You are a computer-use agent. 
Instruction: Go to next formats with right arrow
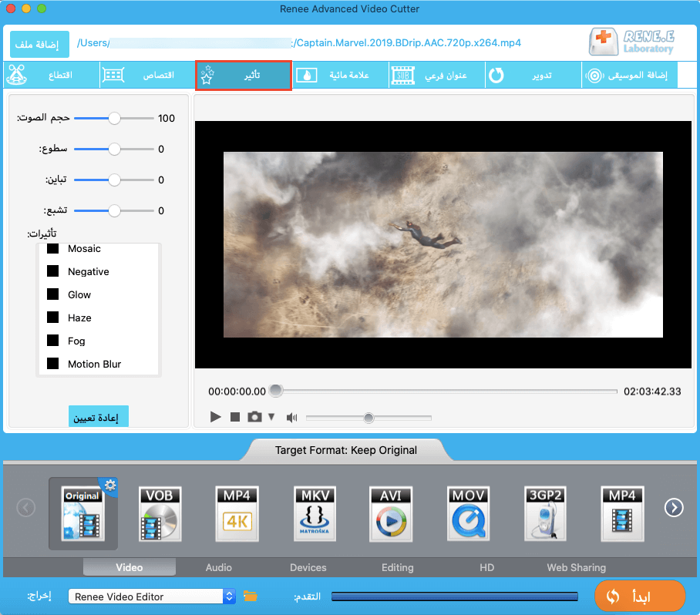[674, 507]
